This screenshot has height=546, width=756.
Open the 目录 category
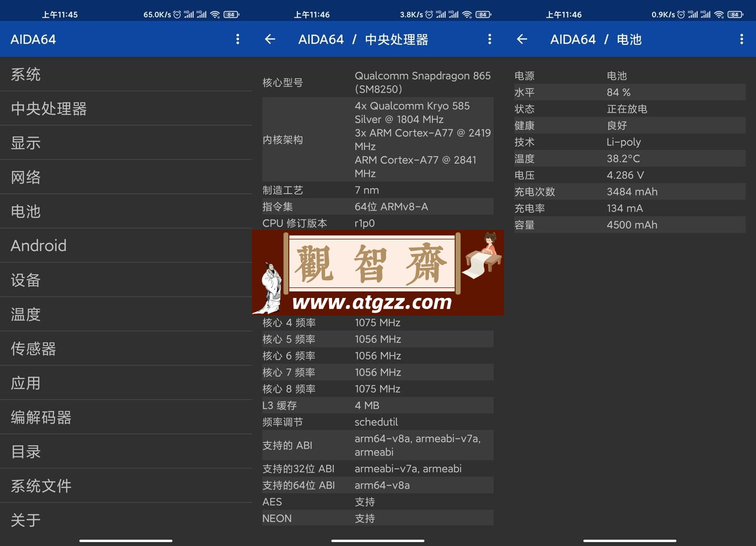tap(126, 452)
